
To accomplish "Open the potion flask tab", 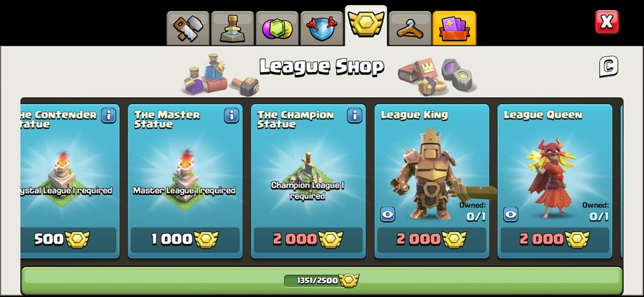I will (x=233, y=28).
